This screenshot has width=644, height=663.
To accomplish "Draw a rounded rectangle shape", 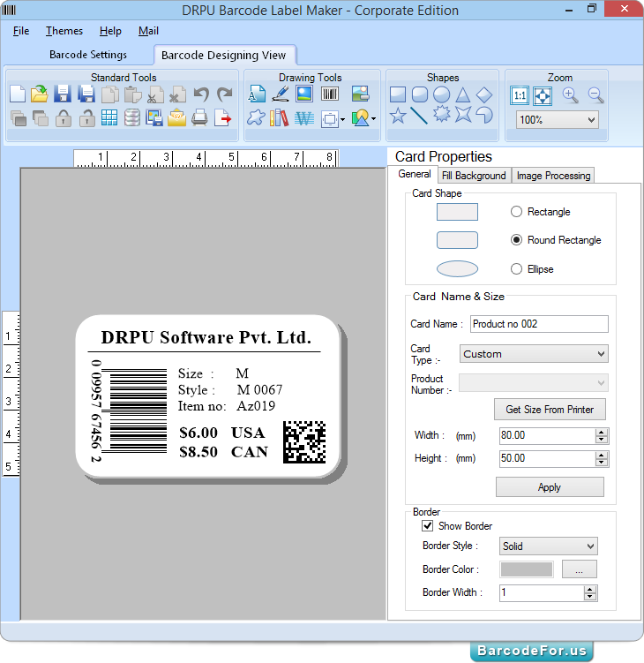I will 420,94.
